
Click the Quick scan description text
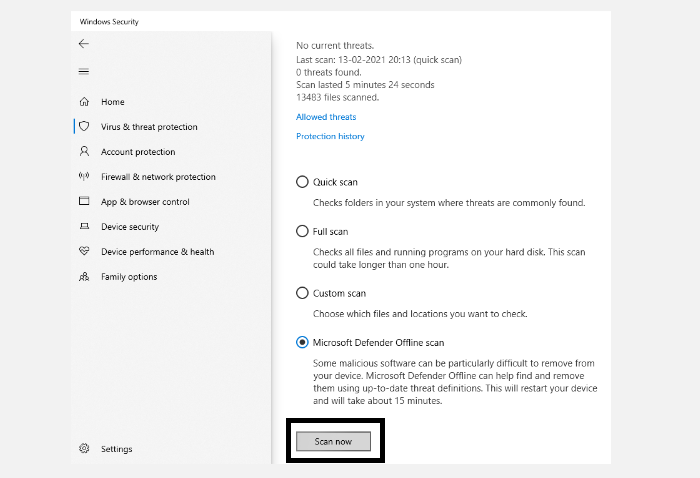coord(449,203)
